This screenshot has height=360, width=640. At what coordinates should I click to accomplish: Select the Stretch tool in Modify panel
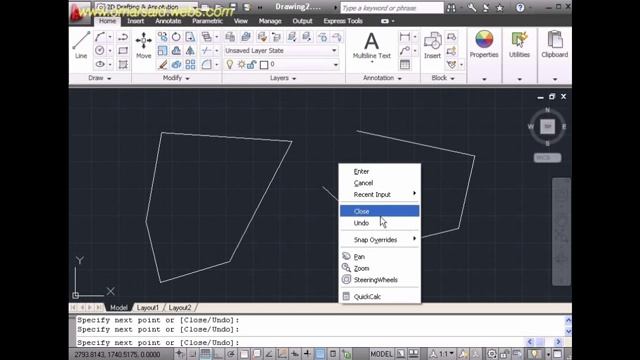(x=190, y=37)
